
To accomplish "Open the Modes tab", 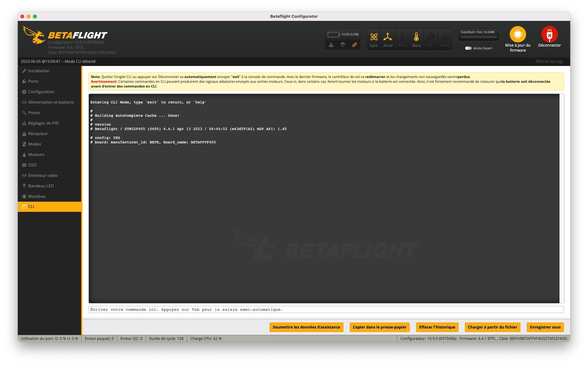I will [x=49, y=144].
